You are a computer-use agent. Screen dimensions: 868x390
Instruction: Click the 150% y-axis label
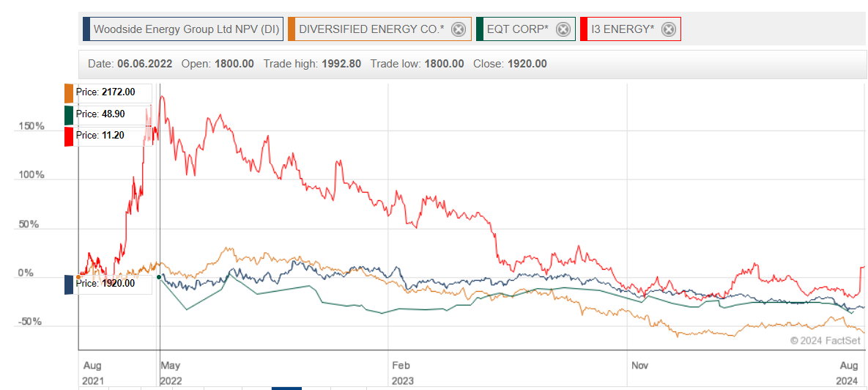pyautogui.click(x=31, y=126)
